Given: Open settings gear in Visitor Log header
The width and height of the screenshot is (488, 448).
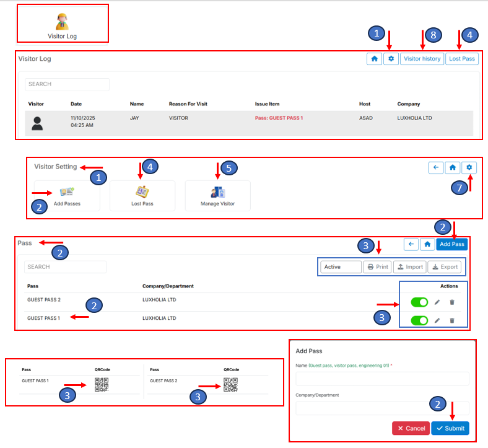Looking at the screenshot, I should pos(391,59).
